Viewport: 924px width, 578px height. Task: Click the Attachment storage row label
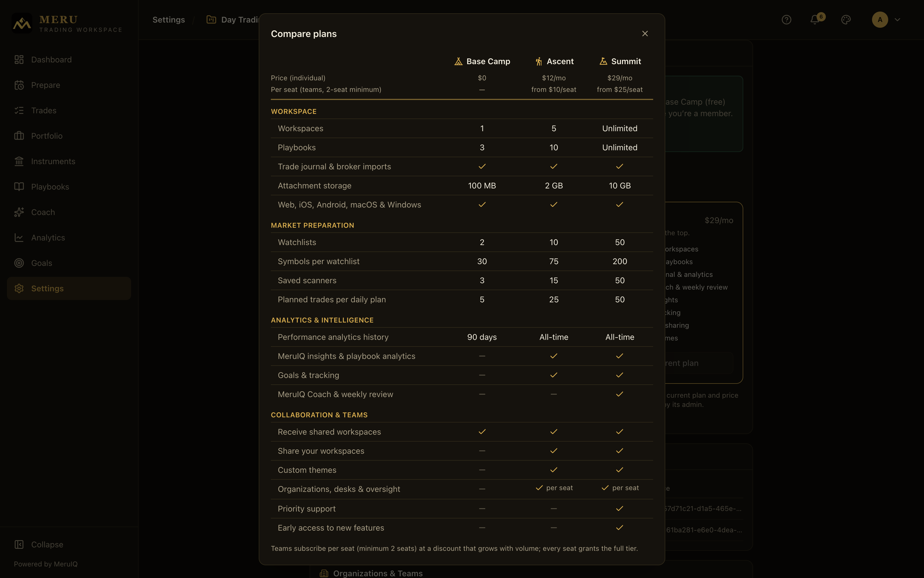pyautogui.click(x=314, y=186)
